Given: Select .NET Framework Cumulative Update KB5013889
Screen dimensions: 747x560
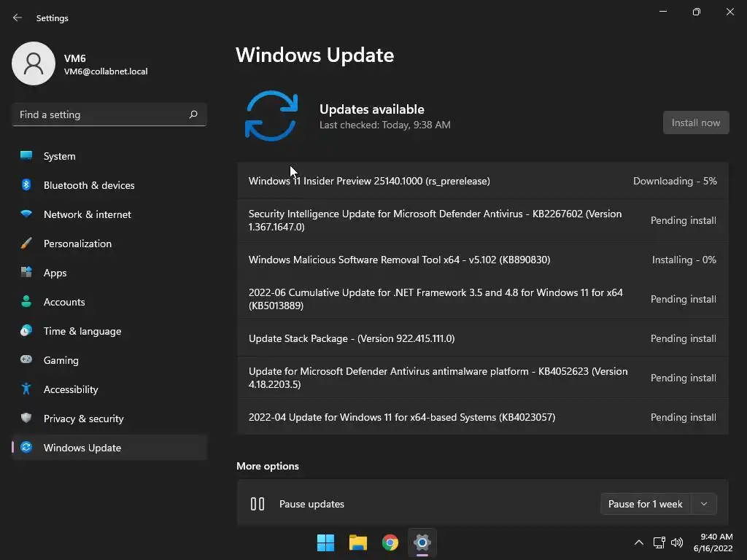Looking at the screenshot, I should click(x=483, y=299).
